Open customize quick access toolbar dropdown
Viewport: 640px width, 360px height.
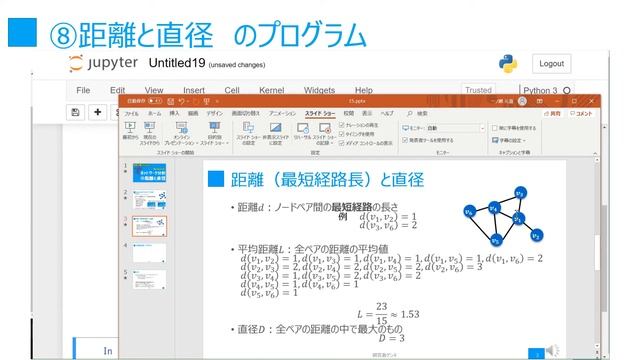[217, 101]
